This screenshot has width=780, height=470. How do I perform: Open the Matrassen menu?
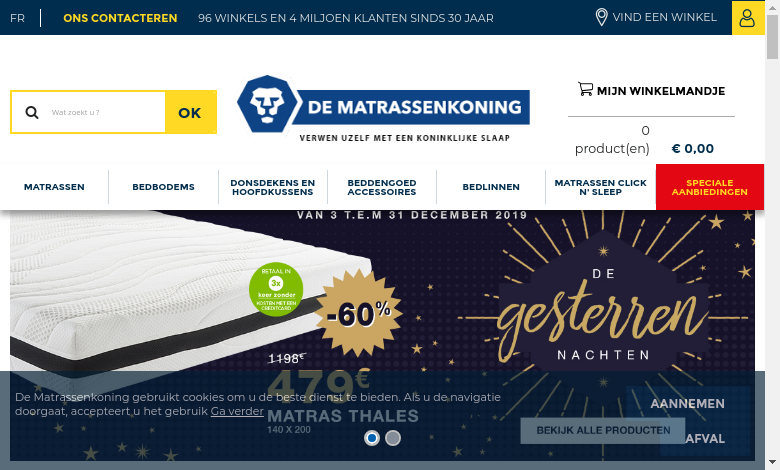click(x=54, y=187)
